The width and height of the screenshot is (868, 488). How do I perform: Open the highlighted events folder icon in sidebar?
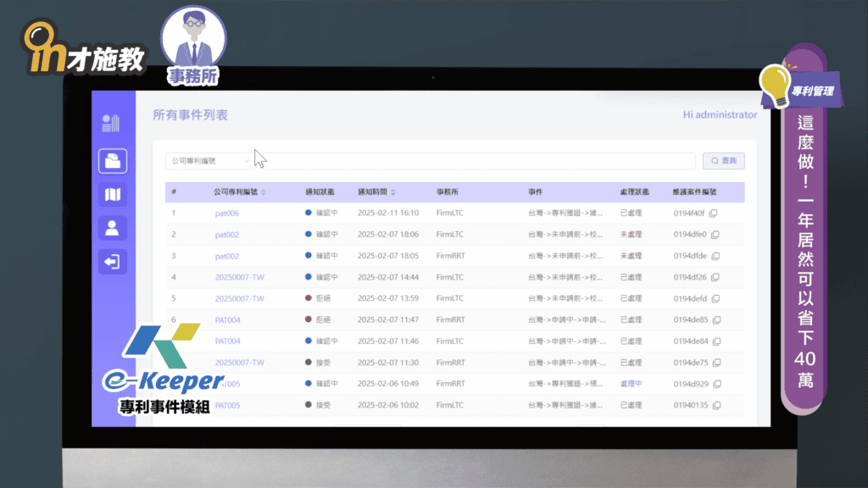pyautogui.click(x=113, y=161)
